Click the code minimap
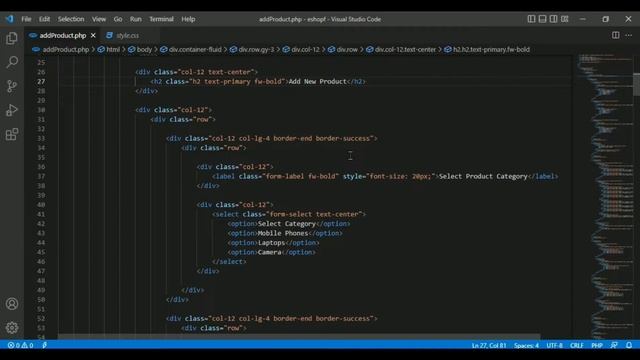Image resolution: width=640 pixels, height=360 pixels. tap(605, 196)
